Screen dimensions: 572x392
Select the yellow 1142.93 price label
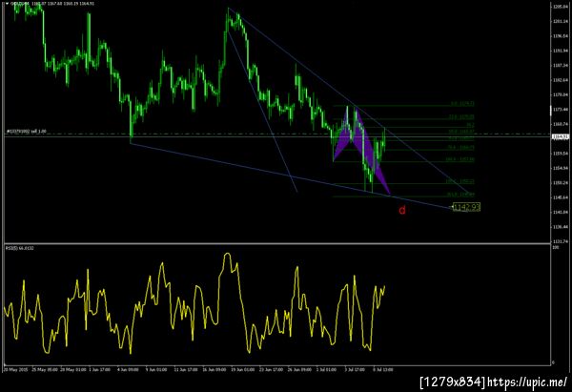[x=466, y=207]
